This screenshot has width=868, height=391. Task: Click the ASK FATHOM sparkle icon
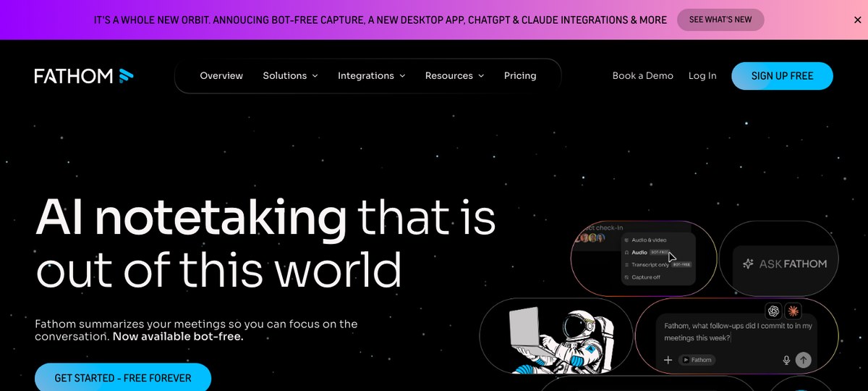748,264
